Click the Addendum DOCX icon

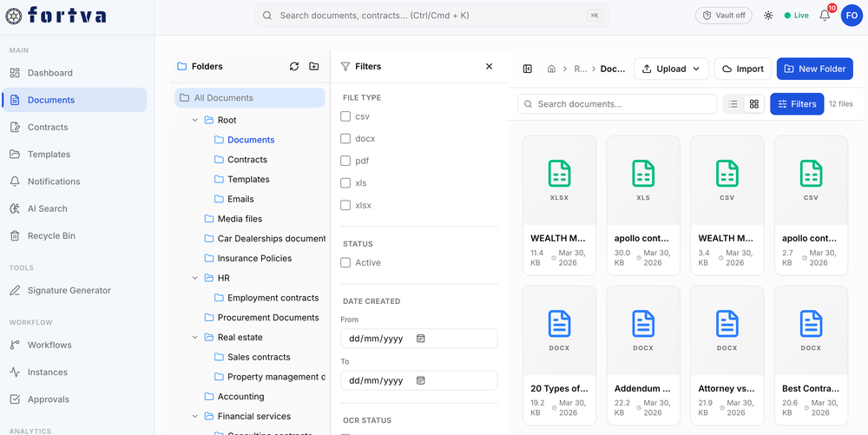(643, 324)
